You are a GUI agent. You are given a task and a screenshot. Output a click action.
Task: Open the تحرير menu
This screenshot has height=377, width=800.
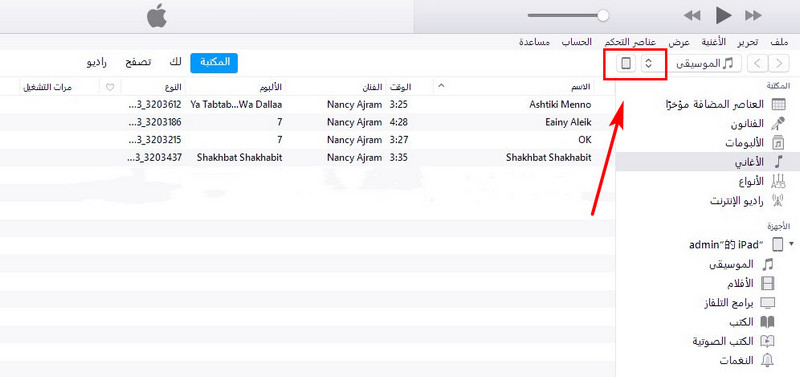tap(749, 43)
